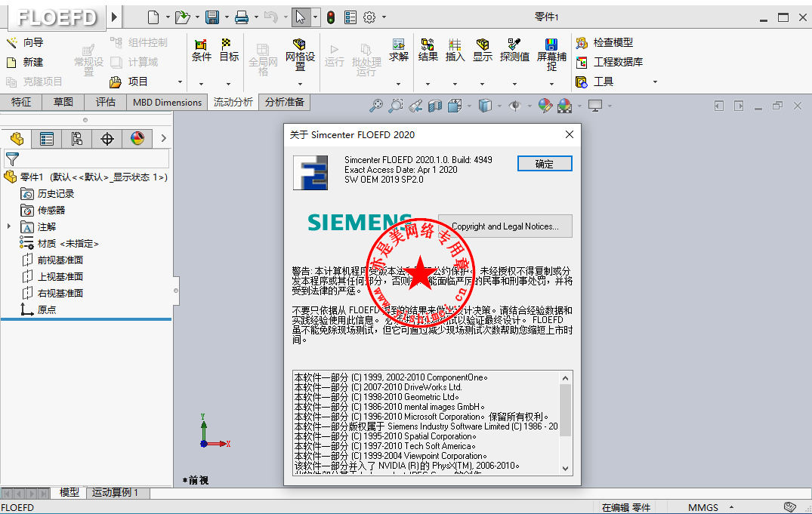This screenshot has height=514, width=812.
Task: Click the Print icon
Action: (241, 17)
